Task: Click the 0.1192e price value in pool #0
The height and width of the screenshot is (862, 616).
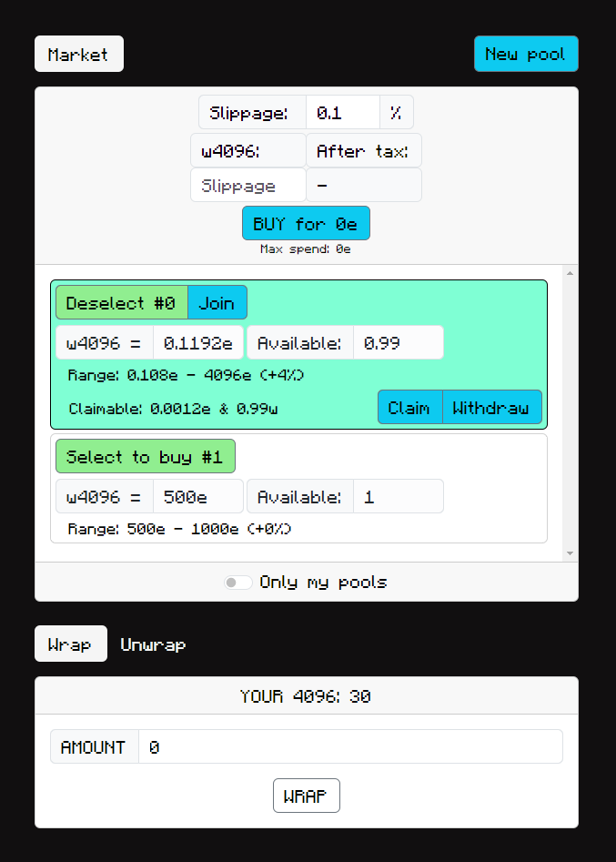Action: point(197,342)
